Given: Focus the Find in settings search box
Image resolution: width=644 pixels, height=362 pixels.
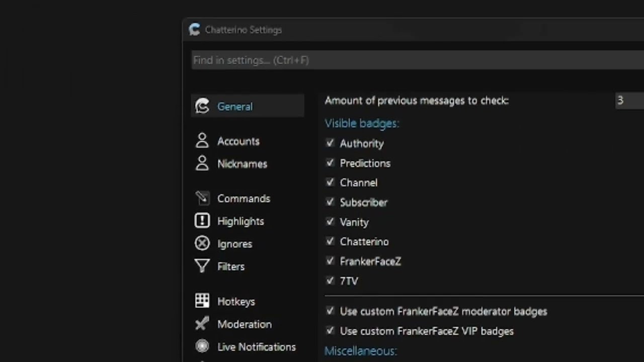Looking at the screenshot, I should coord(418,60).
